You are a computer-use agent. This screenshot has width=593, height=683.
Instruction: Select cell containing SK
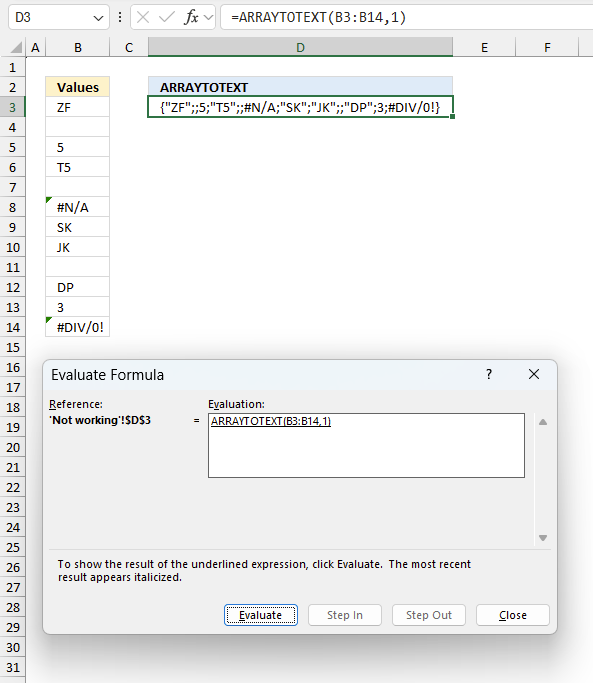pyautogui.click(x=78, y=228)
